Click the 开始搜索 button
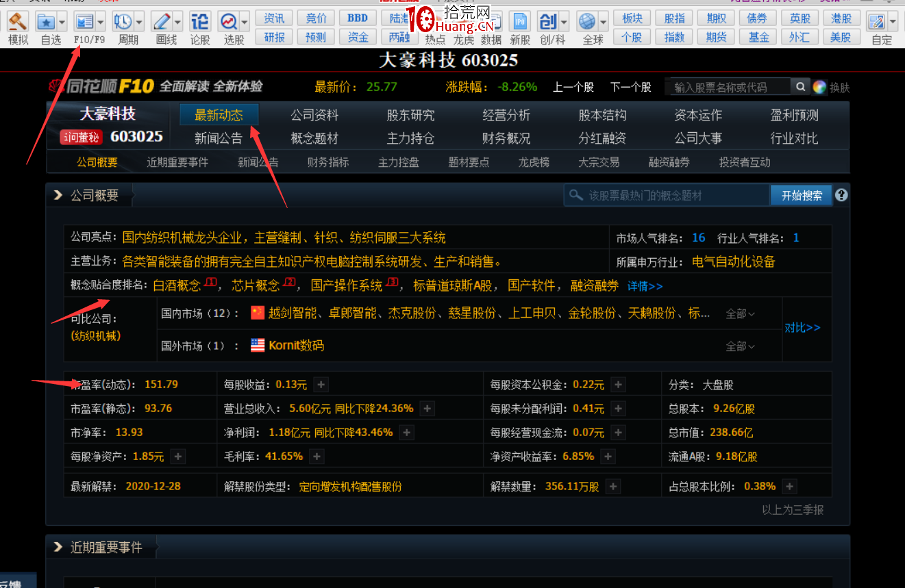The height and width of the screenshot is (588, 905). pos(802,195)
